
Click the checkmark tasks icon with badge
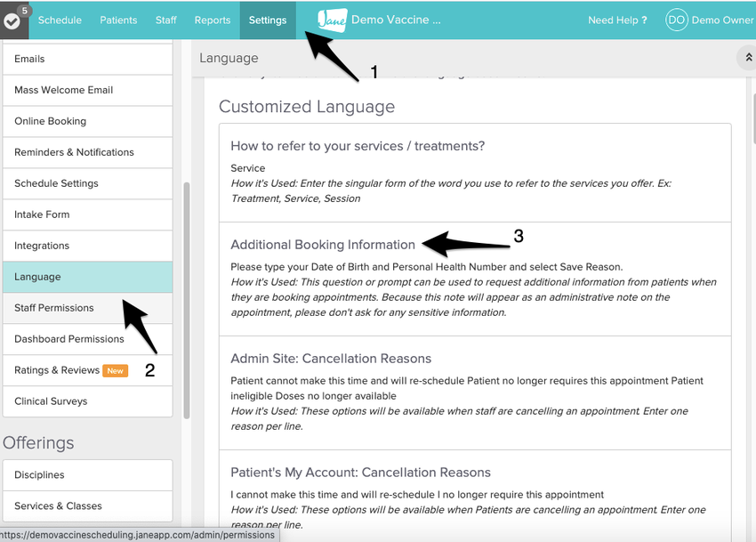pos(12,20)
